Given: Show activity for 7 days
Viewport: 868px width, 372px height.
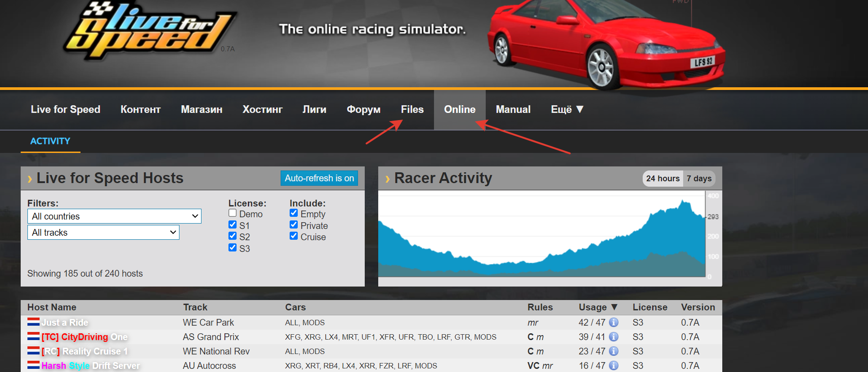Looking at the screenshot, I should point(699,179).
